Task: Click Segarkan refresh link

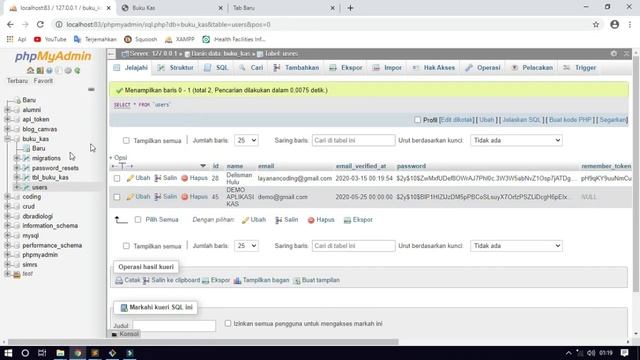Action: [x=613, y=120]
